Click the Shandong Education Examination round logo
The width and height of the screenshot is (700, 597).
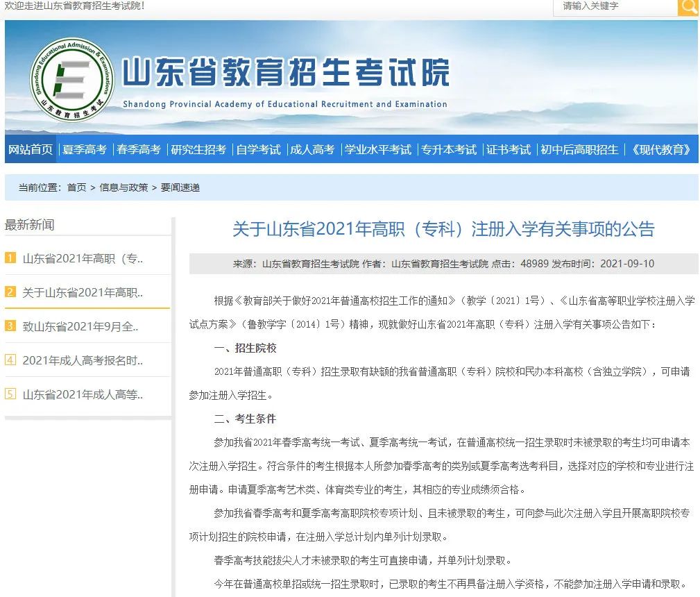tap(72, 80)
